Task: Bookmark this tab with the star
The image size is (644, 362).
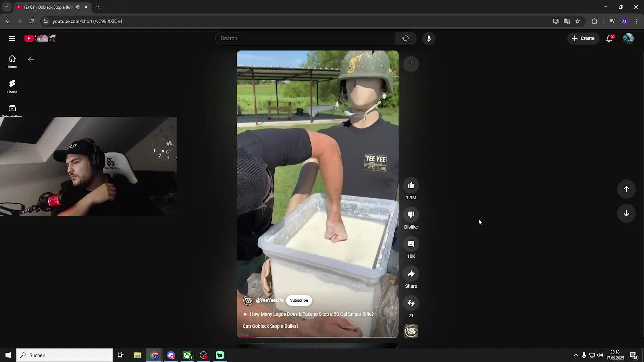Action: click(578, 21)
